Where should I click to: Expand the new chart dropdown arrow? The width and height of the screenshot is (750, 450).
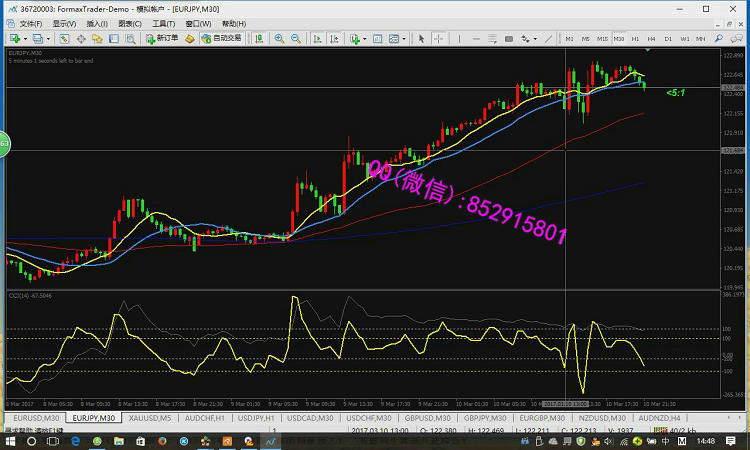point(24,38)
